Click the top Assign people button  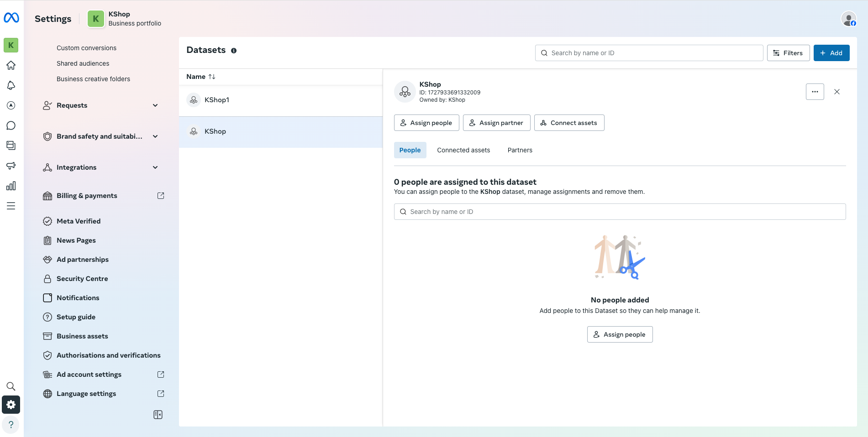click(x=426, y=123)
